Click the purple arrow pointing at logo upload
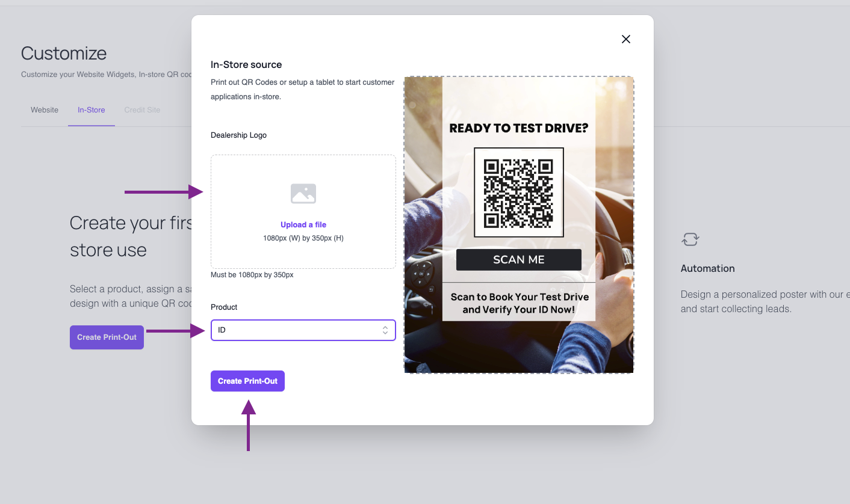850x504 pixels. coord(164,192)
